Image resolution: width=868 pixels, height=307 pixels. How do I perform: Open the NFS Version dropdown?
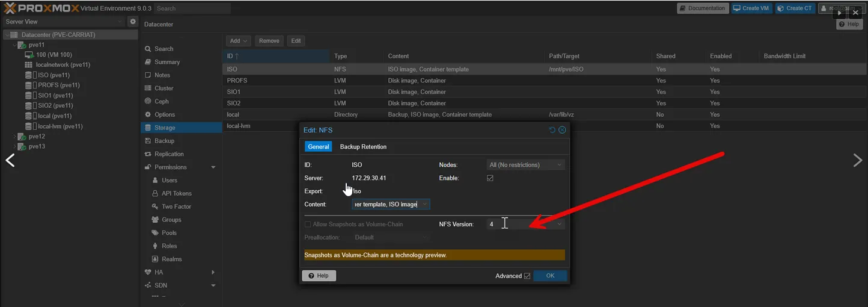tap(560, 224)
